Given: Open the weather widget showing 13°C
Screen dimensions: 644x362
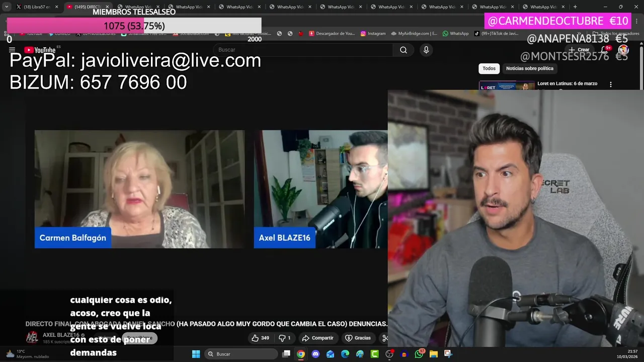Looking at the screenshot, I should (x=27, y=354).
